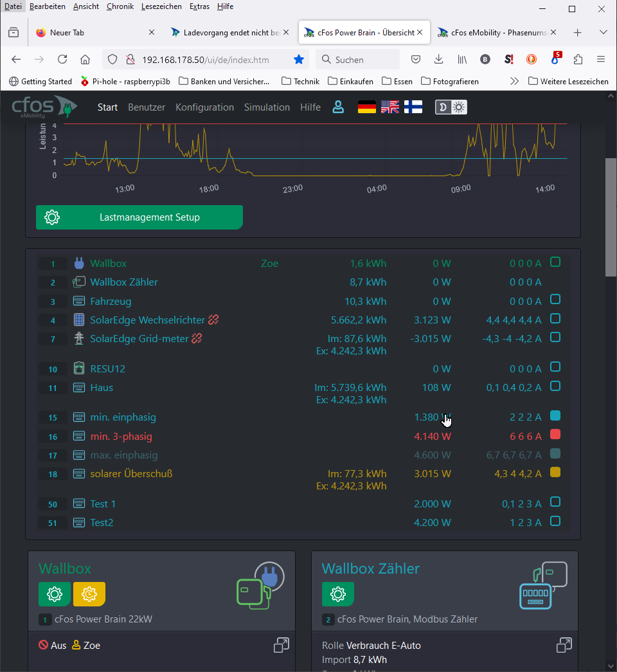Screen dimensions: 617x672
Task: Open the Essen bookmark folder
Action: tap(397, 82)
